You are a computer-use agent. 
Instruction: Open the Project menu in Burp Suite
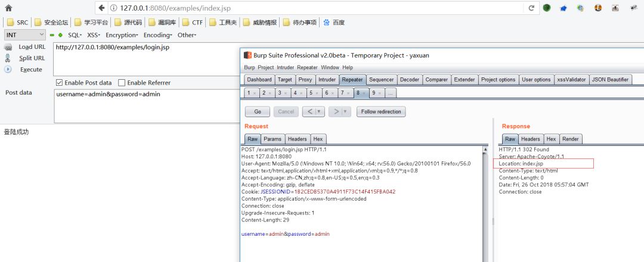(266, 67)
